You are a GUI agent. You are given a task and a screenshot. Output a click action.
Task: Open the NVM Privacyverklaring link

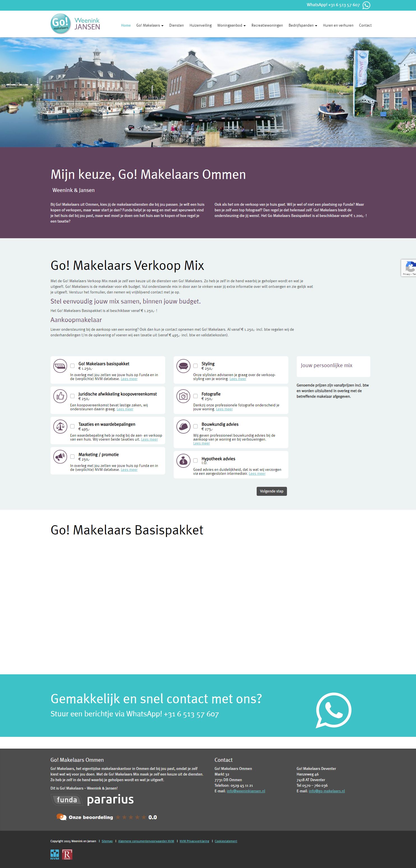pos(194,841)
